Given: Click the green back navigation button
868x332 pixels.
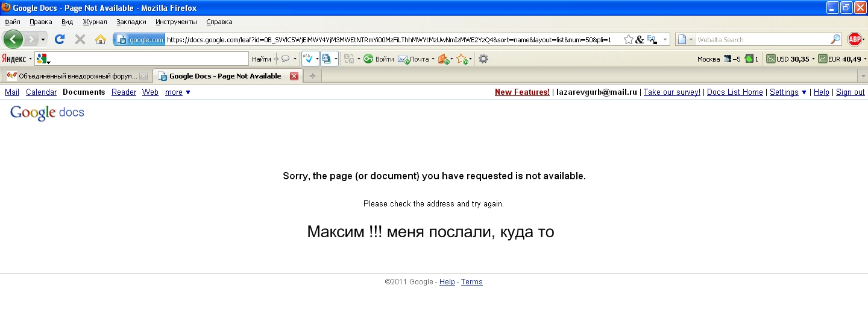Looking at the screenshot, I should pos(13,39).
